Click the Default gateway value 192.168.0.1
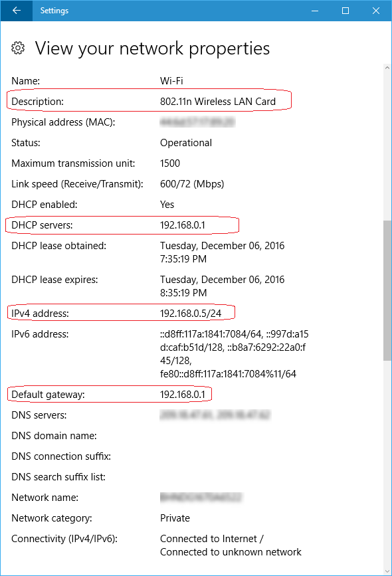This screenshot has height=576, width=392. (183, 395)
